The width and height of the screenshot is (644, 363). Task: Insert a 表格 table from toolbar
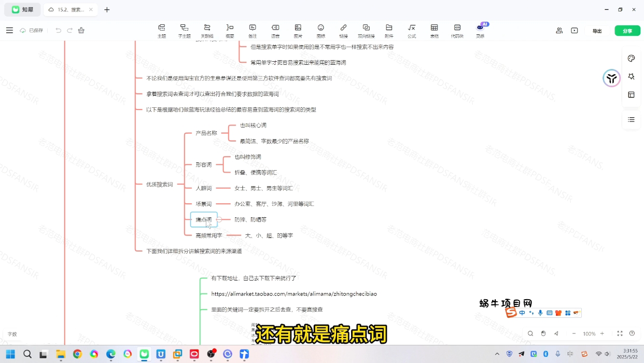click(434, 31)
